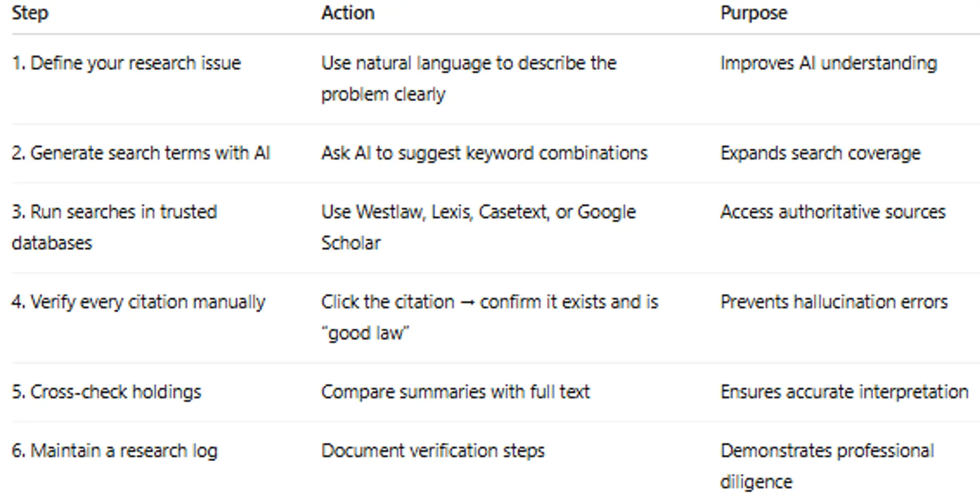Select the 'Access authoritative sources' cell
This screenshot has height=502, width=980.
tap(832, 212)
